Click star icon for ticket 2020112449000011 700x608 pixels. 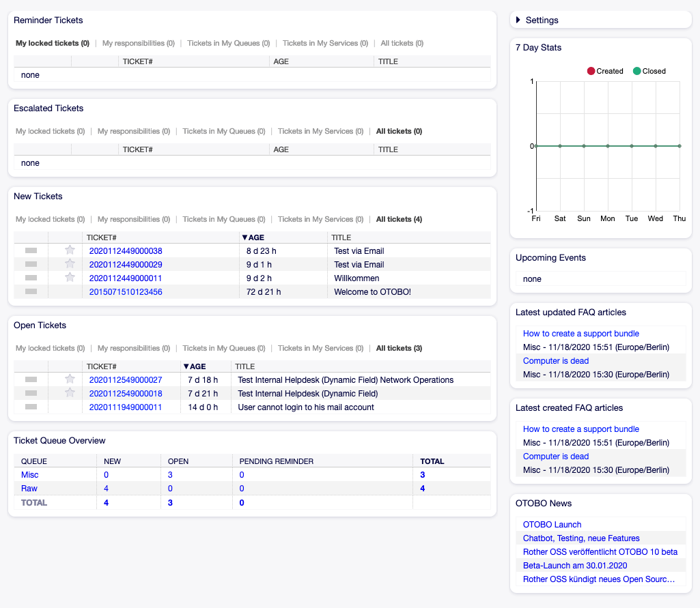(x=70, y=278)
